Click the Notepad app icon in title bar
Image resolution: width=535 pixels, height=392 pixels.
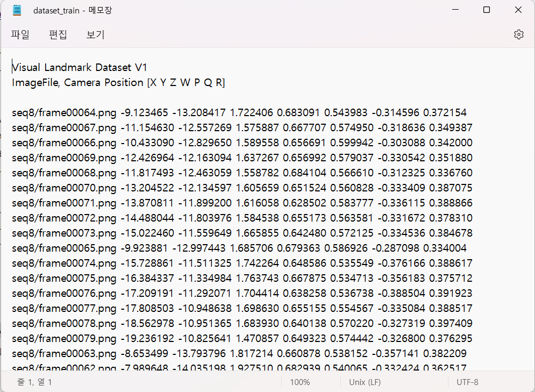click(17, 10)
